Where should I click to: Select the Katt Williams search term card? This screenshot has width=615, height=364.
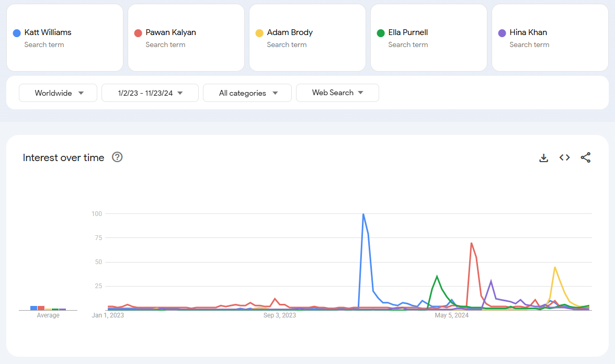(64, 38)
